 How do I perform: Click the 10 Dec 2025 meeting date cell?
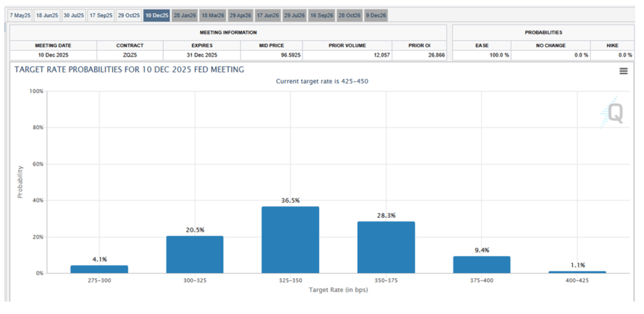point(53,55)
